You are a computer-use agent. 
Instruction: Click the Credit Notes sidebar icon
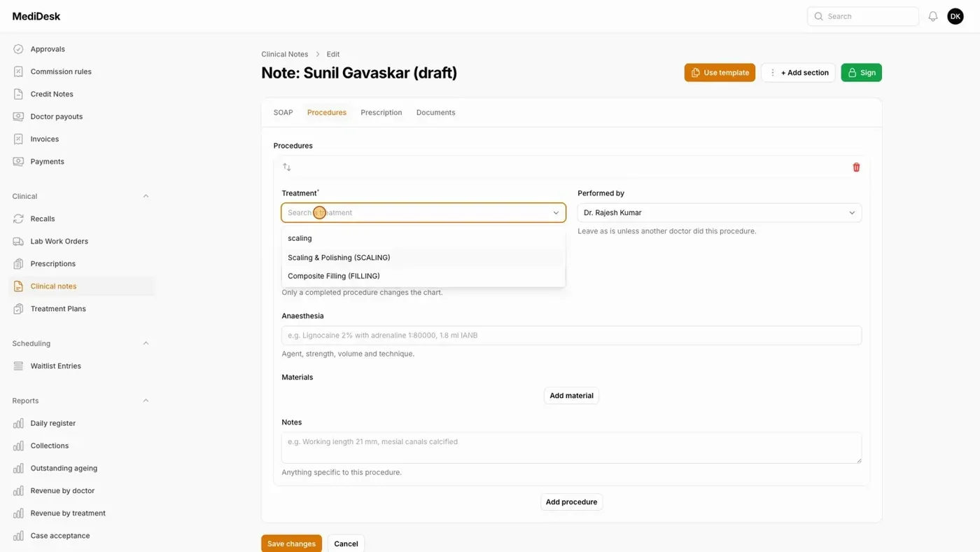click(x=18, y=94)
